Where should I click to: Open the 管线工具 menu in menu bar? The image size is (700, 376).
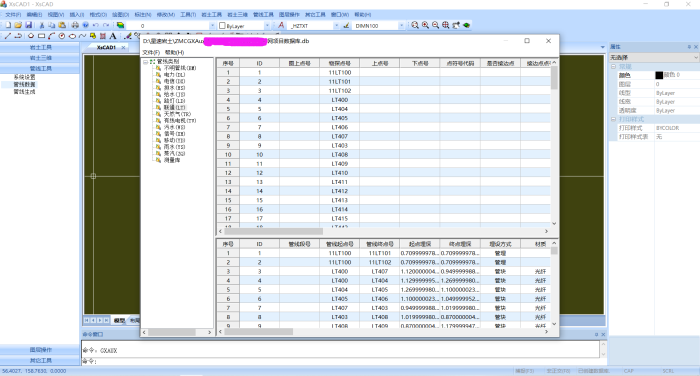coord(263,15)
